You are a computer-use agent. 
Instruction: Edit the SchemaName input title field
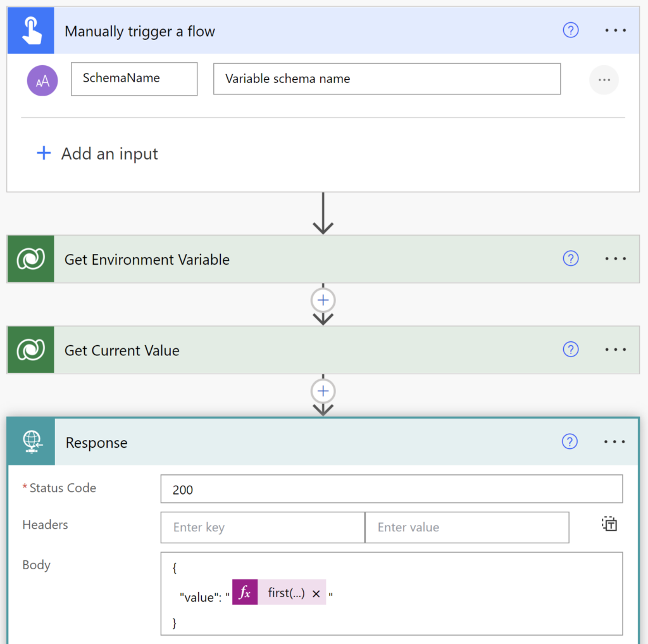[x=134, y=79]
